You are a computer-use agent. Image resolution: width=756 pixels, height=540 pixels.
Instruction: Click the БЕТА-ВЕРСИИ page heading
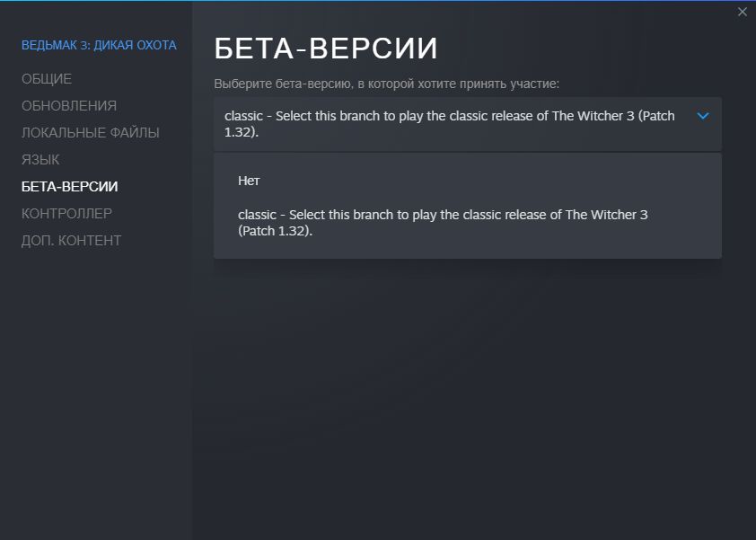tap(326, 49)
